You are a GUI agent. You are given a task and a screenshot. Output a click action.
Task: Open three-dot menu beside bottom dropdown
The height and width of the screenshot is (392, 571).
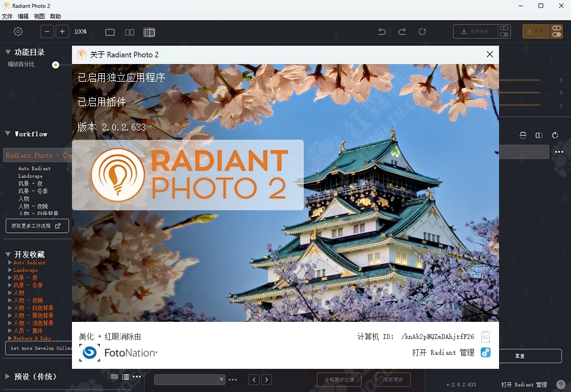(x=232, y=380)
